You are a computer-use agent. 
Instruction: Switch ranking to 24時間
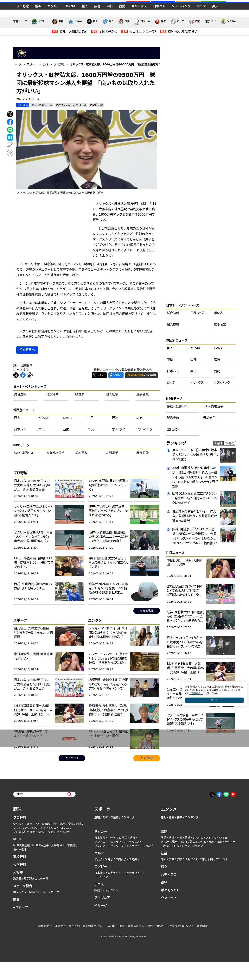pyautogui.click(x=230, y=443)
